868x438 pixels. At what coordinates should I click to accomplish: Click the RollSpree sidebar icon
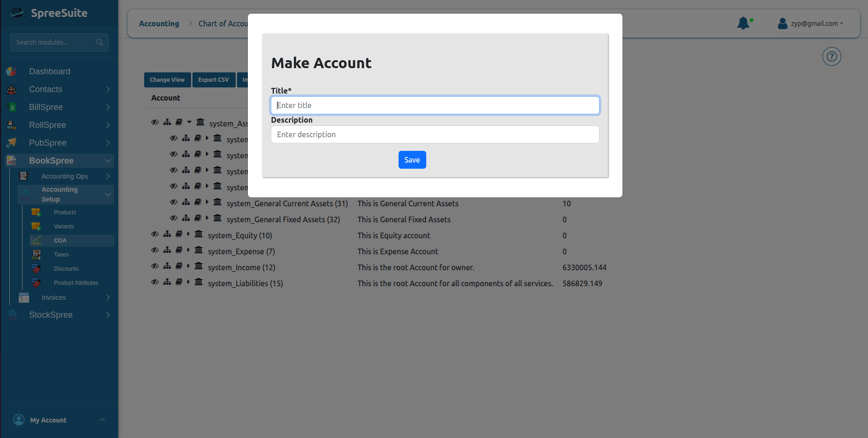pos(12,125)
